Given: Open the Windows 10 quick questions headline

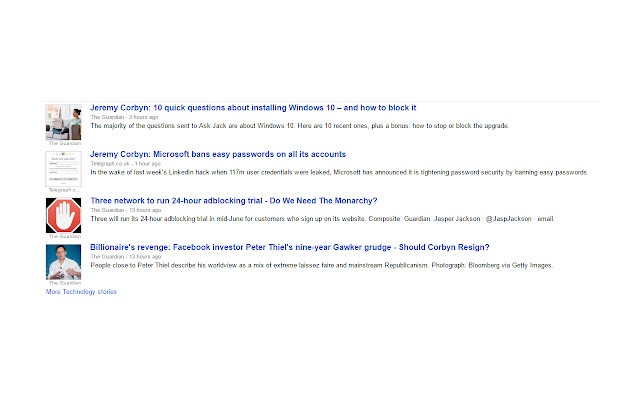Looking at the screenshot, I should click(x=253, y=108).
